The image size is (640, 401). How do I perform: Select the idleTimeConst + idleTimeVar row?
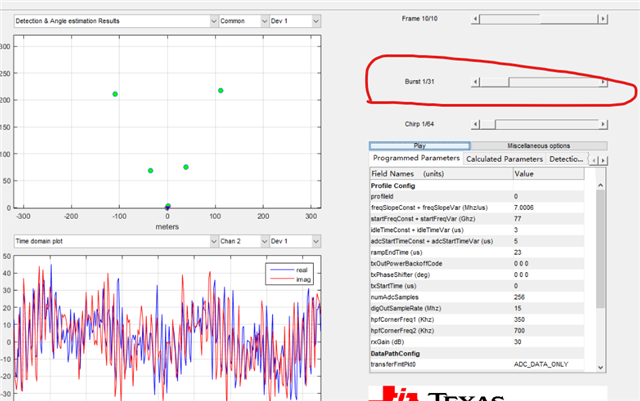click(477, 230)
